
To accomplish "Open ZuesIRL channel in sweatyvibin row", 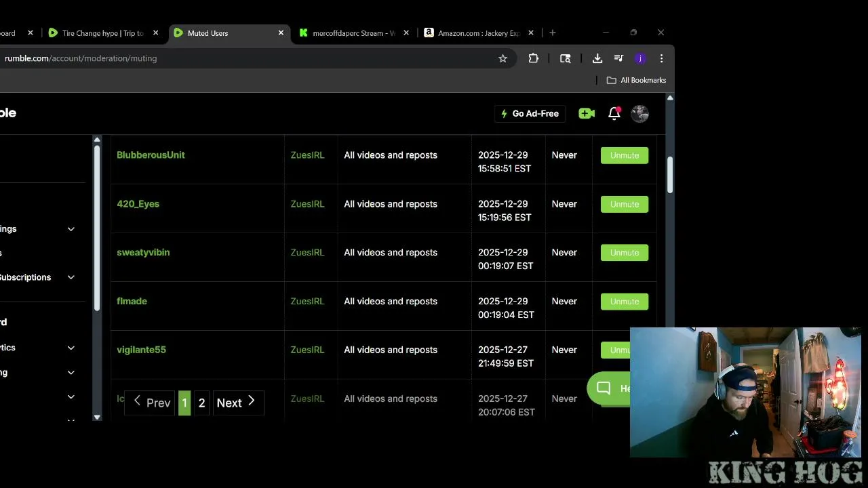I will click(x=307, y=252).
